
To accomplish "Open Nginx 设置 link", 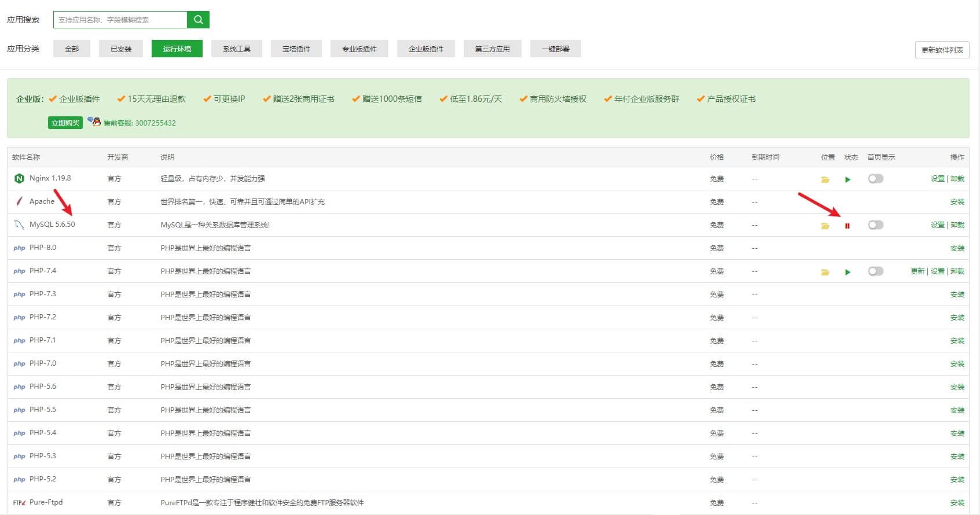I will click(x=938, y=179).
